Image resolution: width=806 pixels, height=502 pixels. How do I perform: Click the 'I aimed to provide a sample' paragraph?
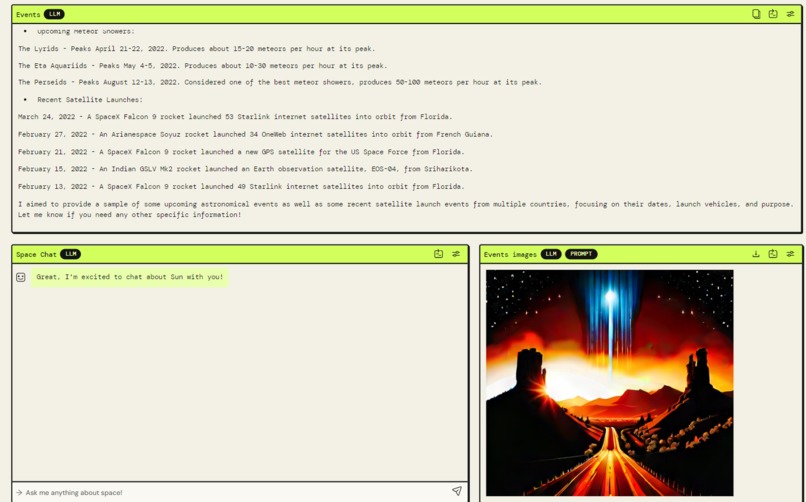click(406, 209)
